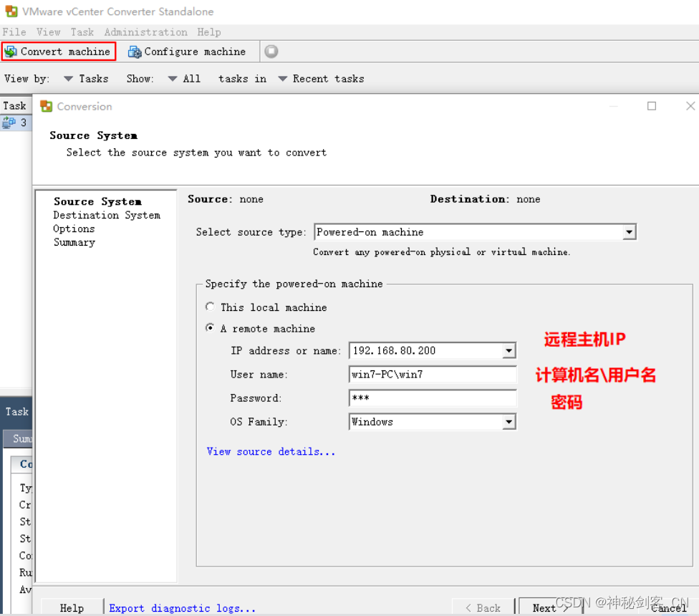Click the Next button
Screen dimensions: 699x616
pos(550,607)
